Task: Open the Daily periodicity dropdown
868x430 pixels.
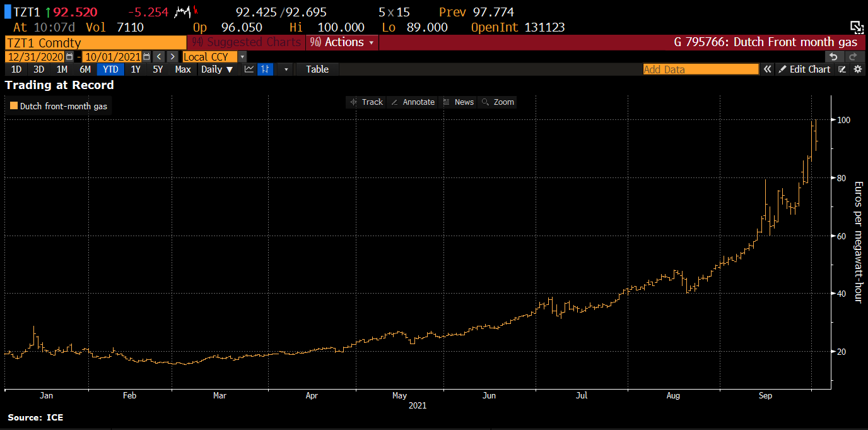Action: [217, 69]
